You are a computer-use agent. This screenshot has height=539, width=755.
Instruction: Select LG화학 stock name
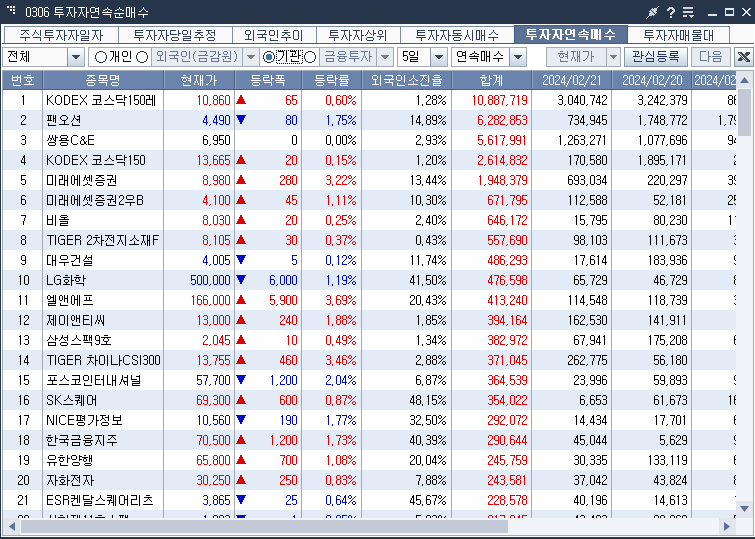click(x=66, y=280)
